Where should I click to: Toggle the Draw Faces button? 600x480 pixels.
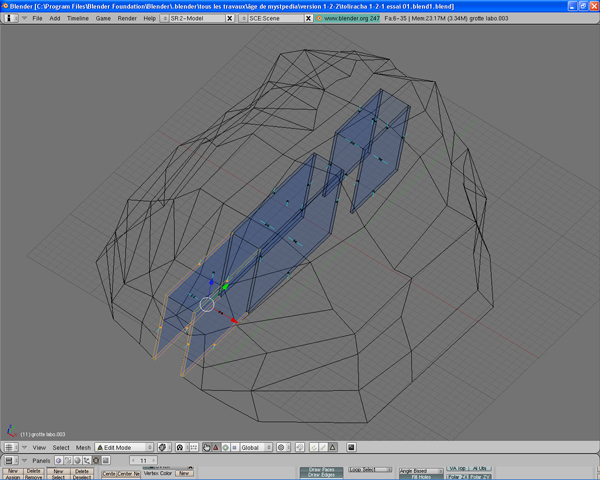coord(321,469)
